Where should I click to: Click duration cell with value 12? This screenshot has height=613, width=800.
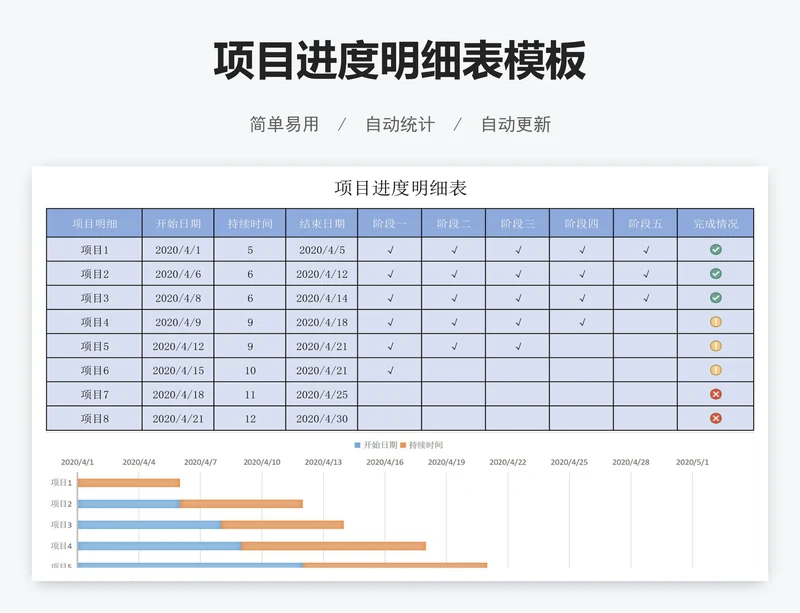250,419
